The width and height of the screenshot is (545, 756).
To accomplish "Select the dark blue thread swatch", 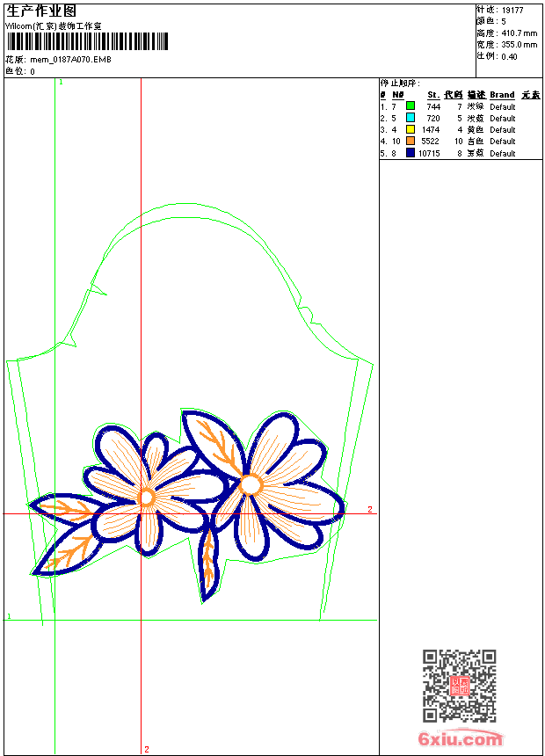I will [x=411, y=153].
